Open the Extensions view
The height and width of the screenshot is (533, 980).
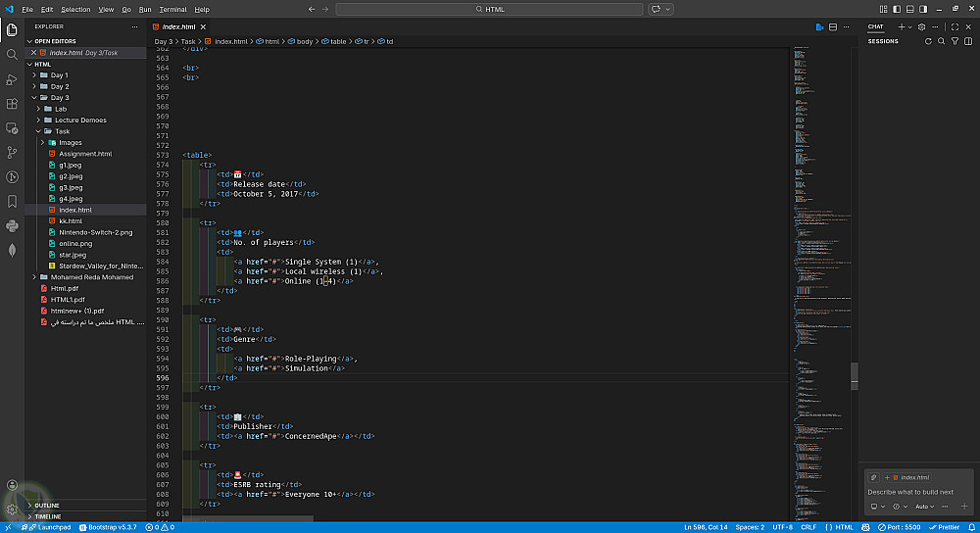(x=12, y=103)
